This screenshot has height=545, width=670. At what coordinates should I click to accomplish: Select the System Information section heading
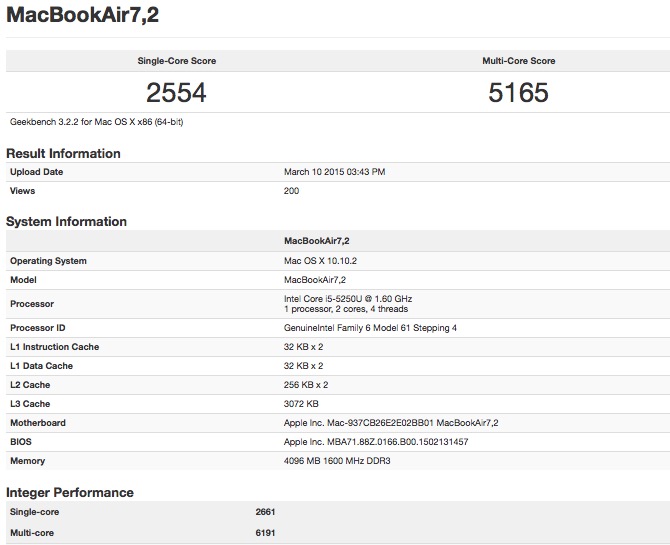(66, 222)
